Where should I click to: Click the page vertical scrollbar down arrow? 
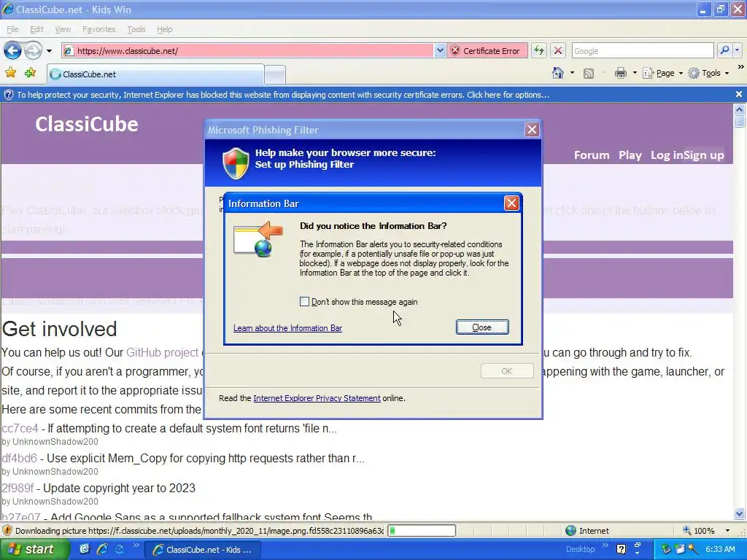tap(740, 514)
